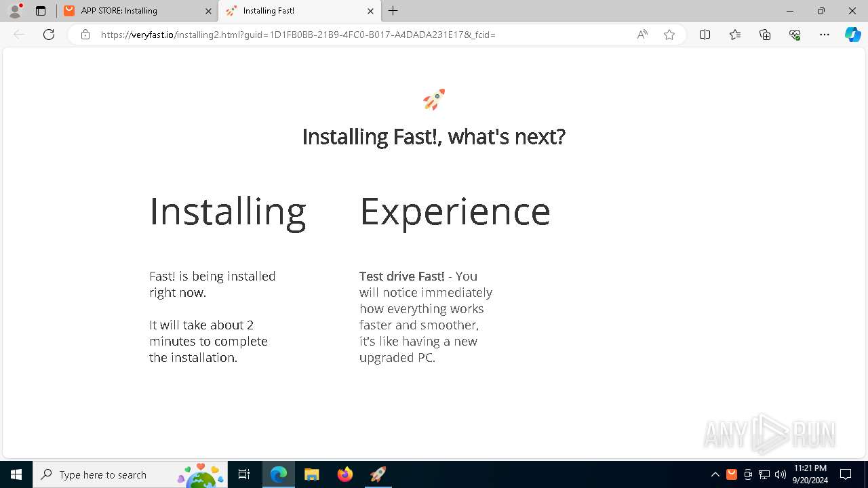Click 'Test drive Fast!' bold text
The height and width of the screenshot is (488, 868).
pyautogui.click(x=402, y=276)
